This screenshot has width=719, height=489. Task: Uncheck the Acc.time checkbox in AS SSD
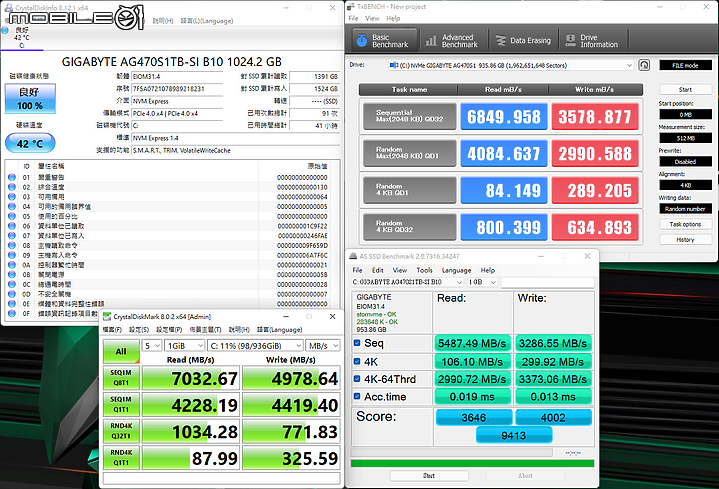tap(357, 396)
